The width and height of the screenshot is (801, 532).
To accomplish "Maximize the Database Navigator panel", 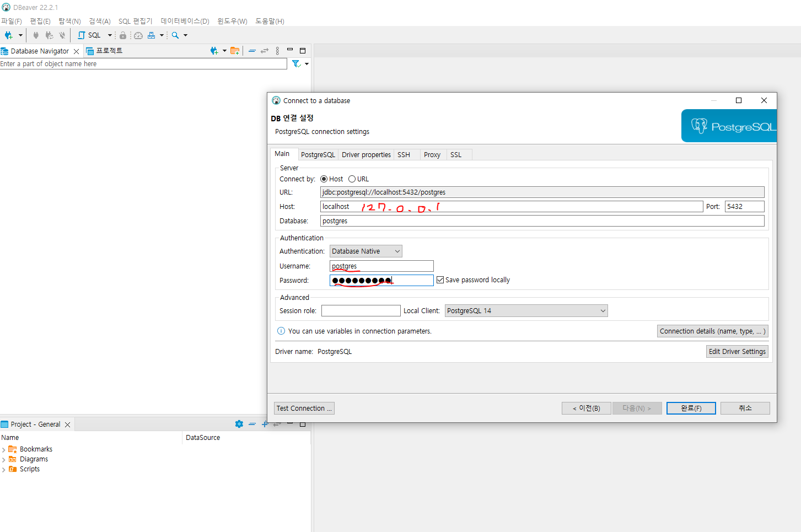I will [x=303, y=51].
